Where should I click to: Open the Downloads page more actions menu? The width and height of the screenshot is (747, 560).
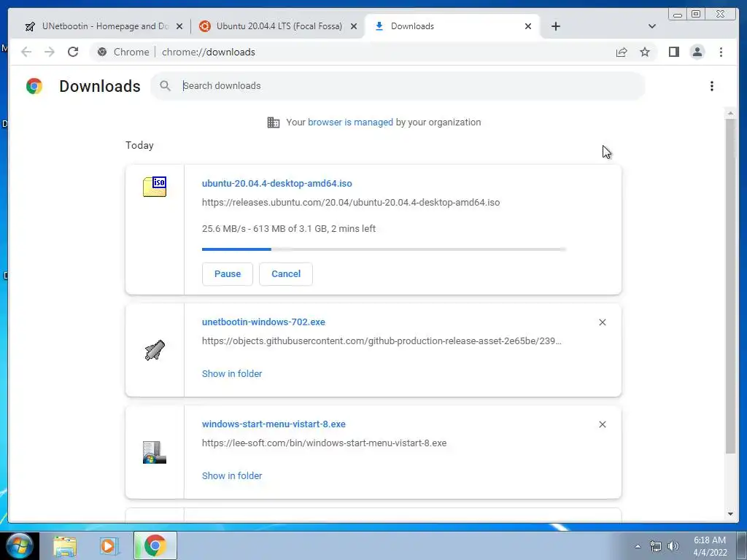[712, 86]
